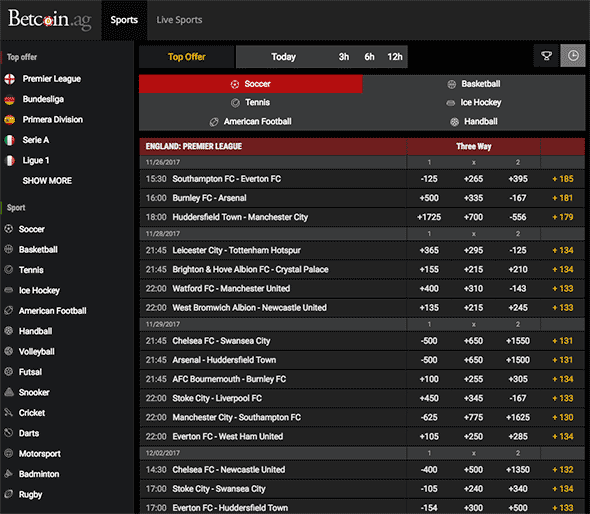The image size is (590, 514).
Task: Expand +134 markets for Leicester City - Tottenham
Action: 563,250
